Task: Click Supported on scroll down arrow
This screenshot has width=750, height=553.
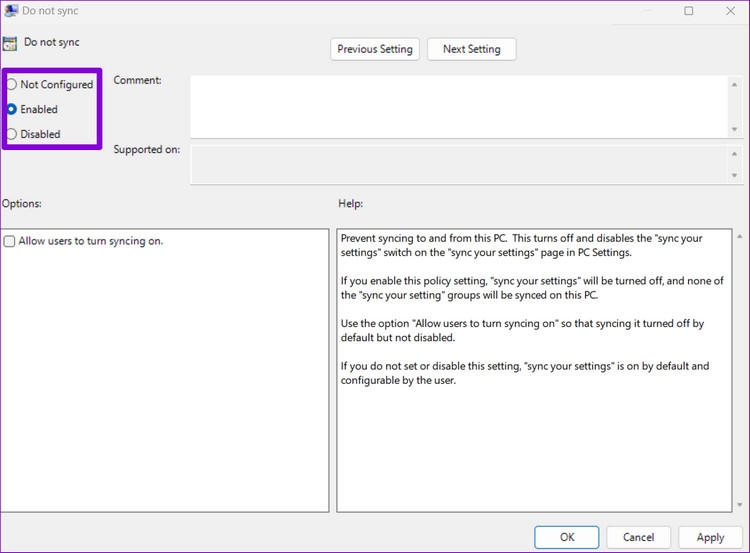Action: point(734,176)
